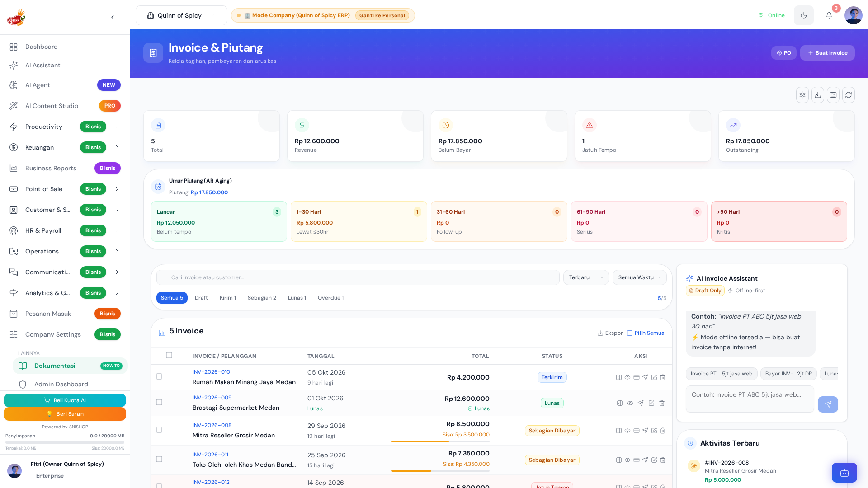This screenshot has width=868, height=488.
Task: Open the Semua Waktu period dropdown
Action: click(x=640, y=277)
